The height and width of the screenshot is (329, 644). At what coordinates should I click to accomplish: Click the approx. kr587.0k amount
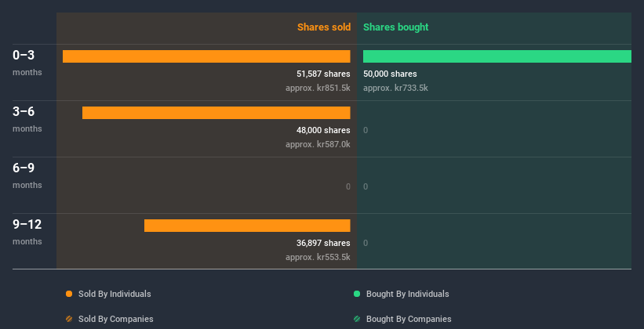pyautogui.click(x=318, y=144)
